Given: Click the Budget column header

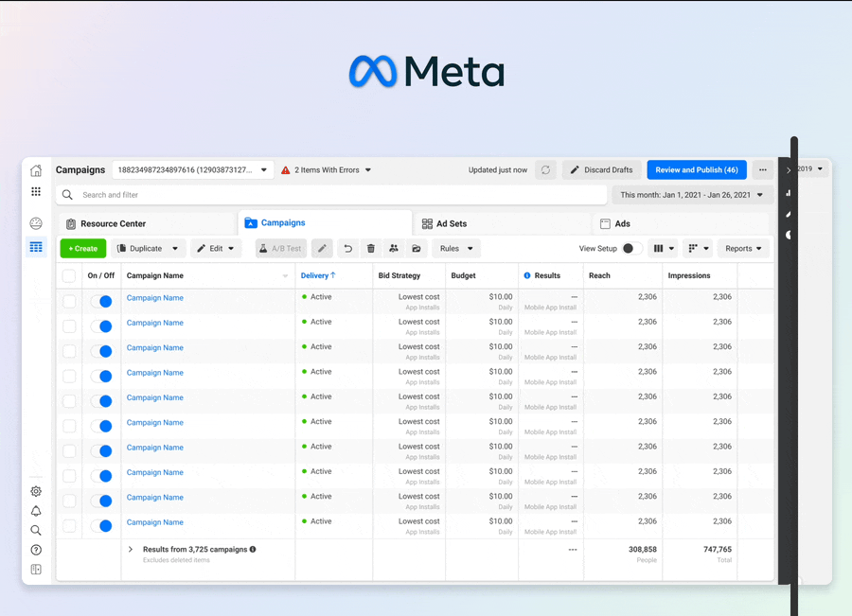Looking at the screenshot, I should [x=463, y=275].
